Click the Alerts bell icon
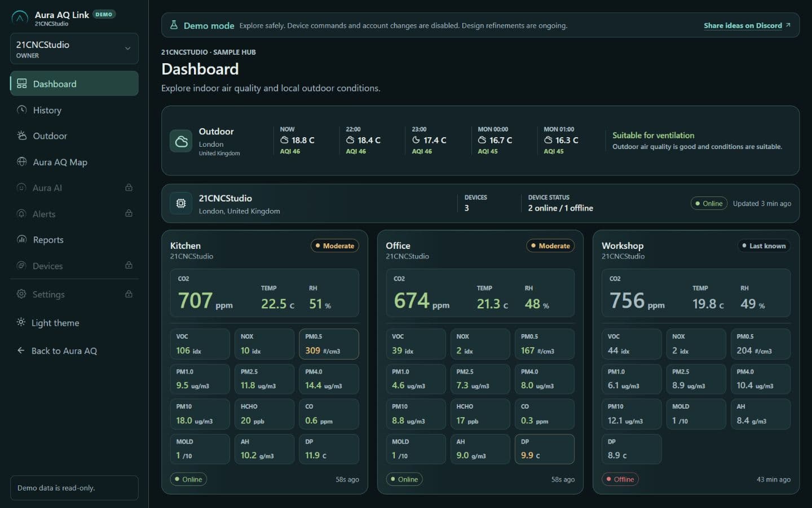 click(22, 213)
